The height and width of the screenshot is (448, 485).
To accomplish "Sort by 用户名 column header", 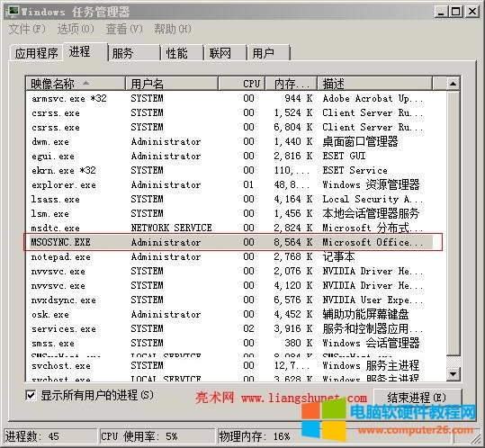I will [172, 84].
